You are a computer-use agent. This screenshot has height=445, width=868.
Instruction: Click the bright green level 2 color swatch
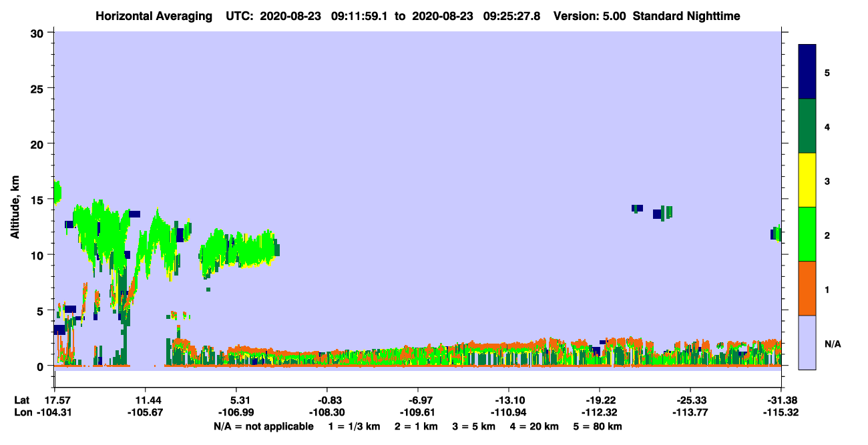pos(807,234)
